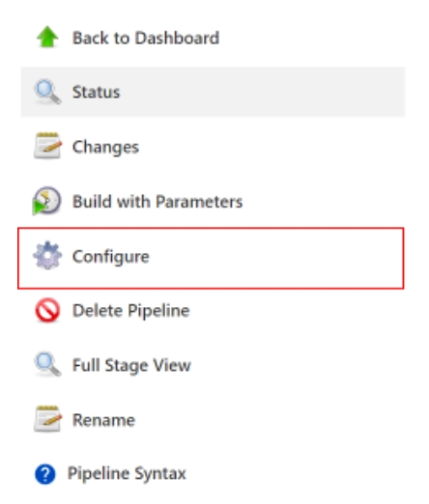The width and height of the screenshot is (429, 504).
Task: Open Pipeline Syntax reference
Action: [x=127, y=474]
